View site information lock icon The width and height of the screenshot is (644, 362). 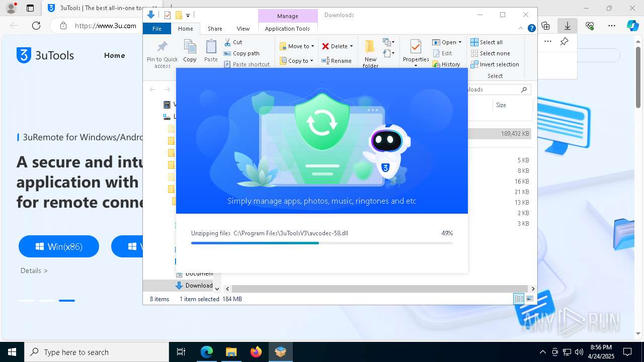[63, 26]
